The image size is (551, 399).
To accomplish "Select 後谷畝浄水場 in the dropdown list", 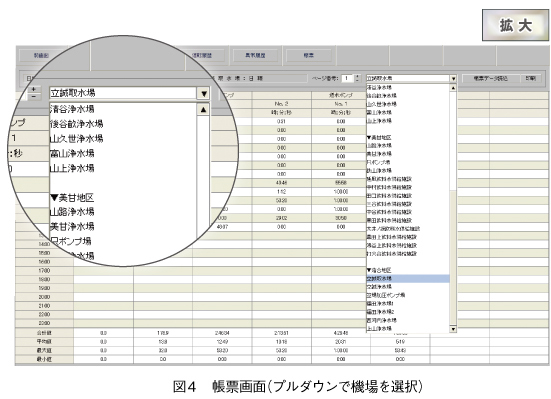I will [408, 96].
